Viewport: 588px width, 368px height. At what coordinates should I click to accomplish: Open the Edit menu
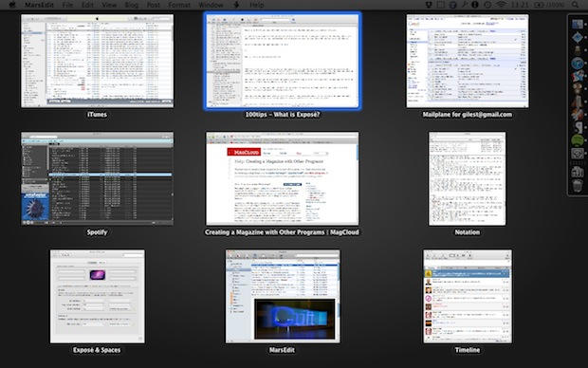coord(87,5)
